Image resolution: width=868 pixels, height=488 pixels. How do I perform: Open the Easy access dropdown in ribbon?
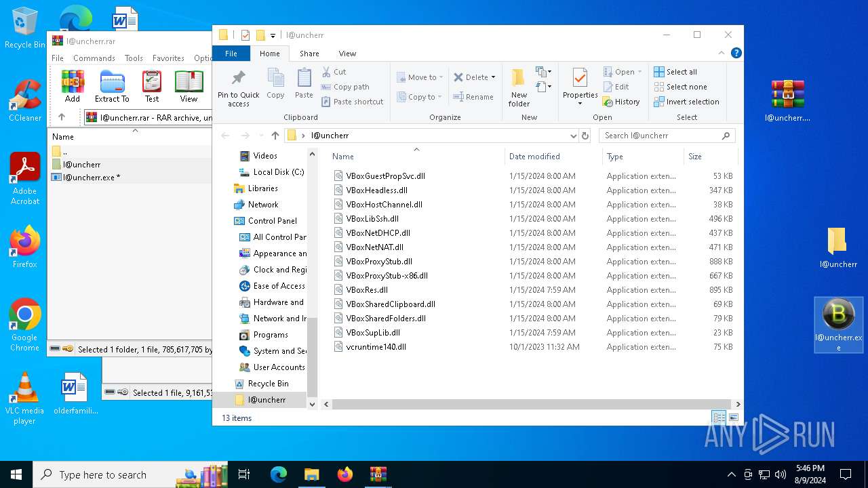pos(543,86)
